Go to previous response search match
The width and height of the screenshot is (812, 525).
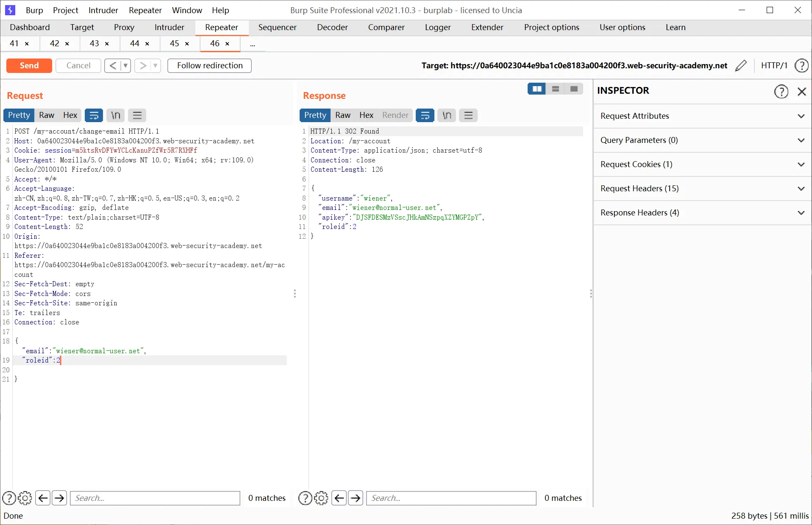[x=339, y=498]
